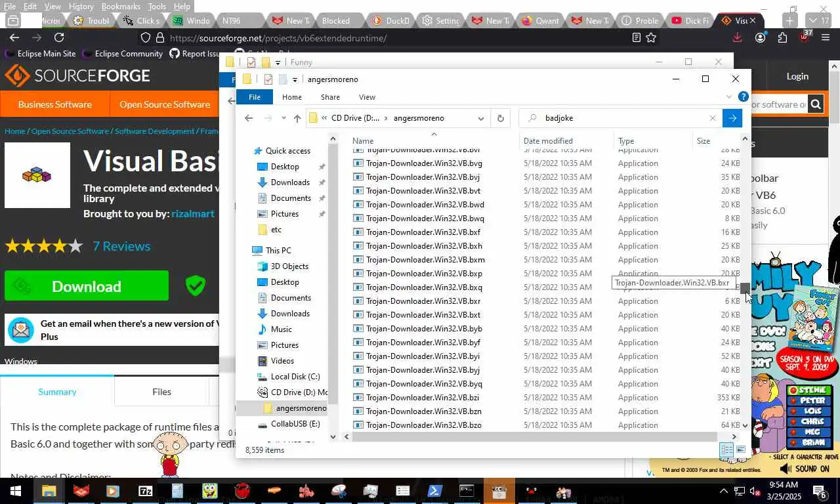Screen dimensions: 840x504
Task: Open address bar history dropdown in Explorer
Action: (x=481, y=118)
